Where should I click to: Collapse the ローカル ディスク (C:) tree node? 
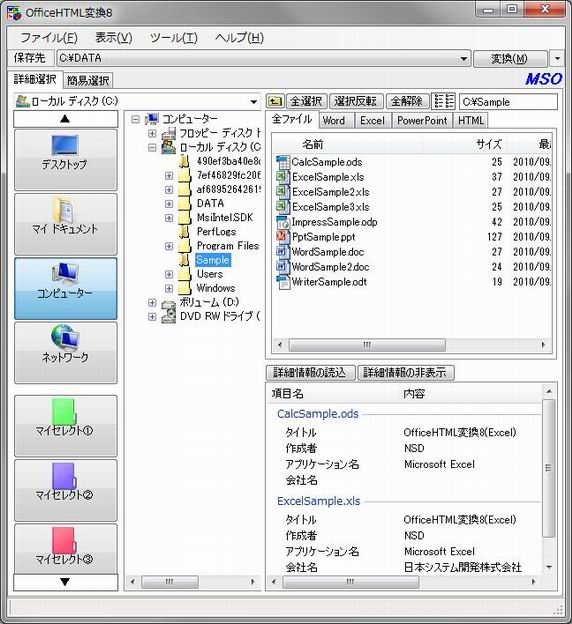tap(152, 147)
